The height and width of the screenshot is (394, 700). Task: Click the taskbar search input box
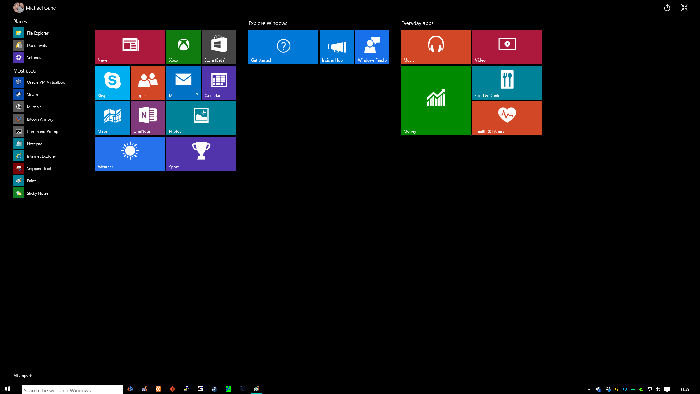[x=72, y=390]
